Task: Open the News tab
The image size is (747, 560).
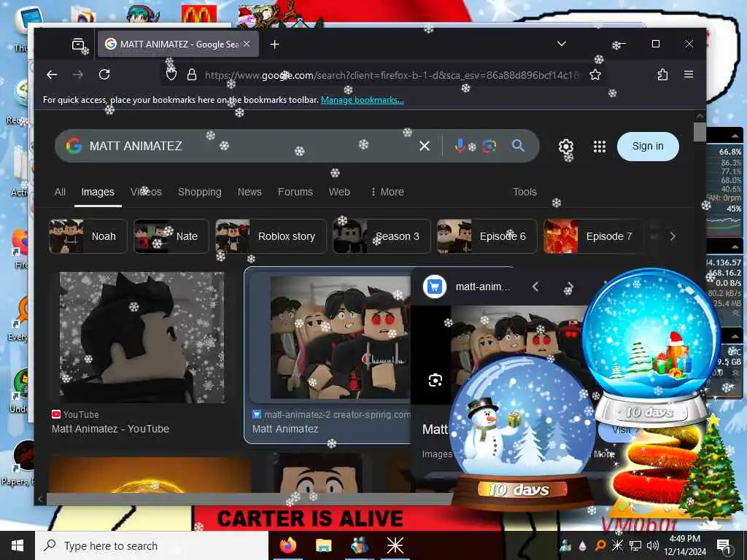Action: [x=249, y=192]
